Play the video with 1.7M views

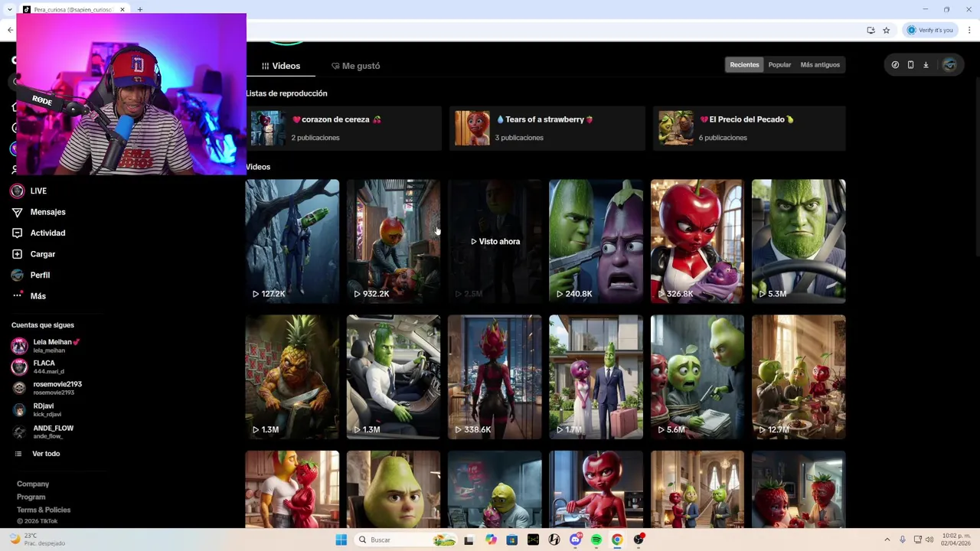tap(596, 377)
